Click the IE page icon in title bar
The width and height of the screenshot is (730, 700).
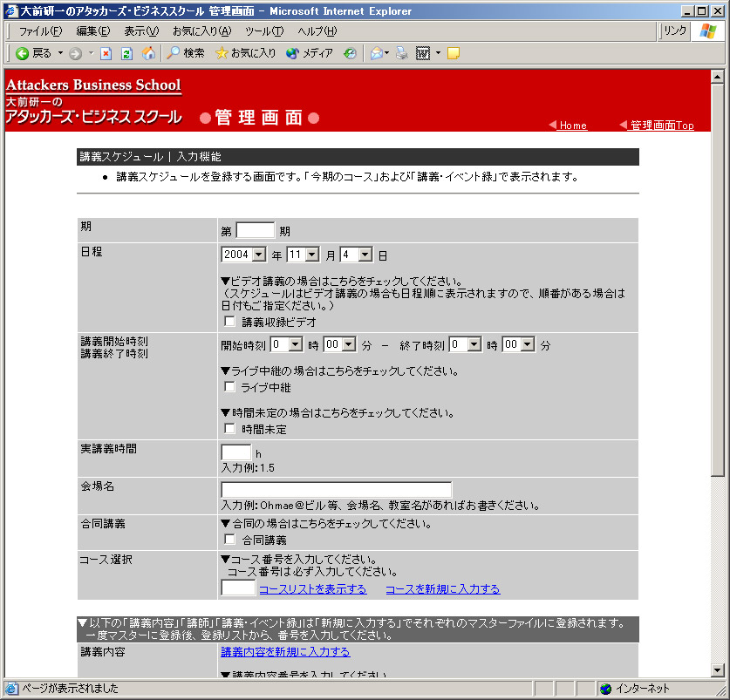point(10,10)
